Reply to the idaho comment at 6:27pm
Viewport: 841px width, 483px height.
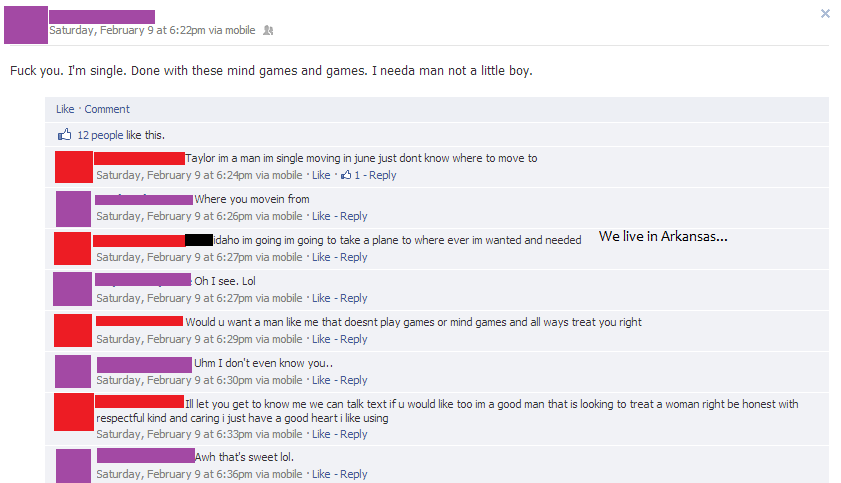pos(353,257)
